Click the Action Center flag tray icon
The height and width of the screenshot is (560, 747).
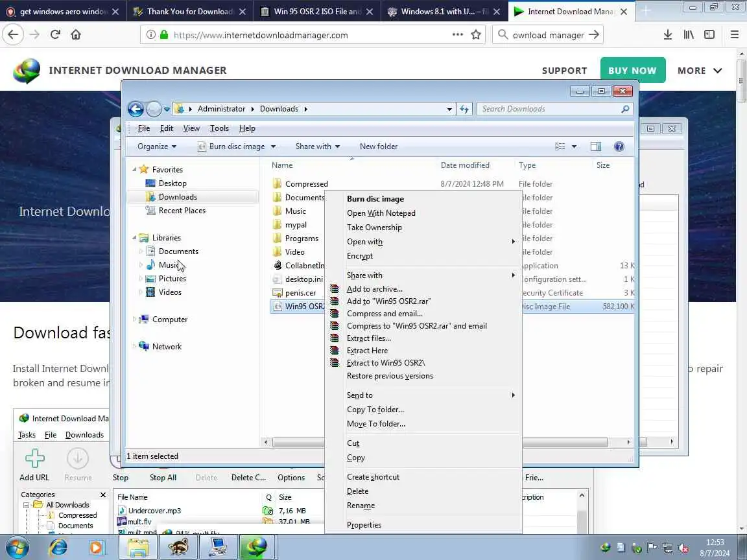(x=652, y=548)
